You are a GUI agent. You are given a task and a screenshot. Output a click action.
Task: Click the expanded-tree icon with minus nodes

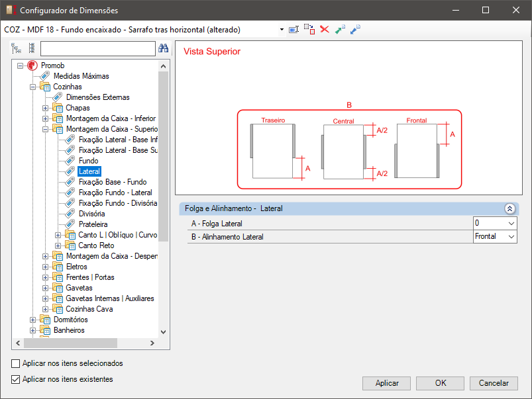point(16,48)
